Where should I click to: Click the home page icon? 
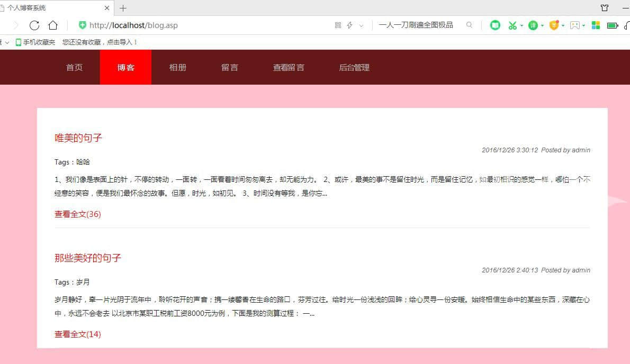coord(53,25)
